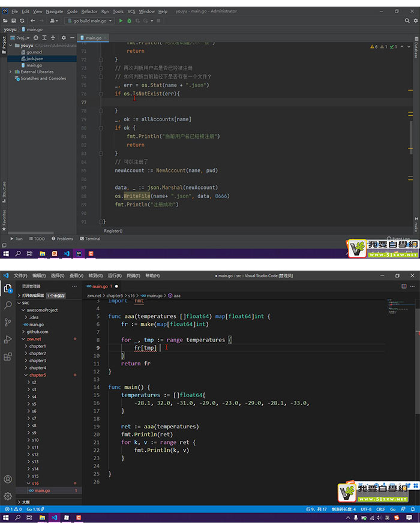Open Windows Start button in lower taskbar
Screen dimensions: 420x528
click(x=6, y=518)
